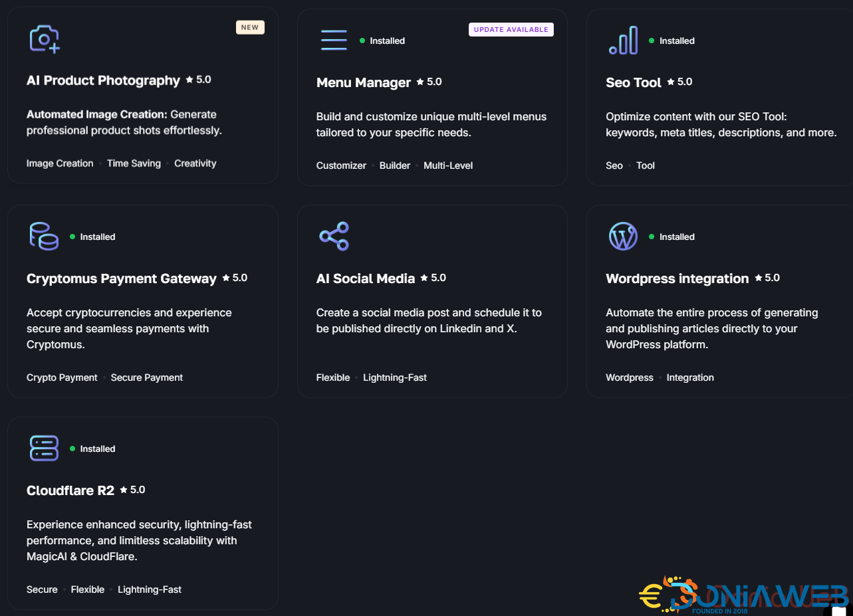The height and width of the screenshot is (616, 853).
Task: Click the star rating beside Seo Tool
Action: coord(679,82)
